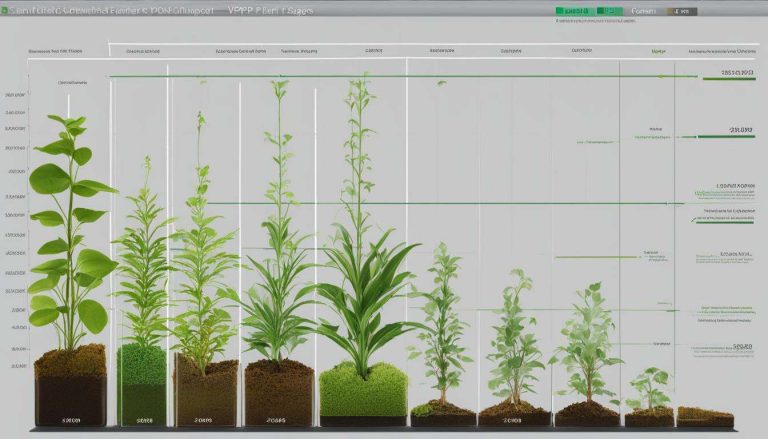The width and height of the screenshot is (768, 439).
Task: Click the dark gray button beside Forum
Action: coord(681,11)
